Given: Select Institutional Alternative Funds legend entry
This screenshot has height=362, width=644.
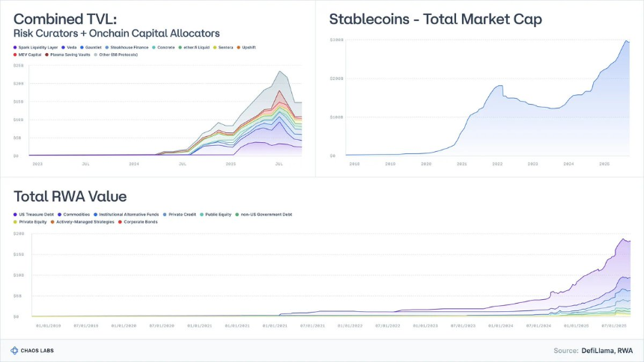Looking at the screenshot, I should (126, 214).
